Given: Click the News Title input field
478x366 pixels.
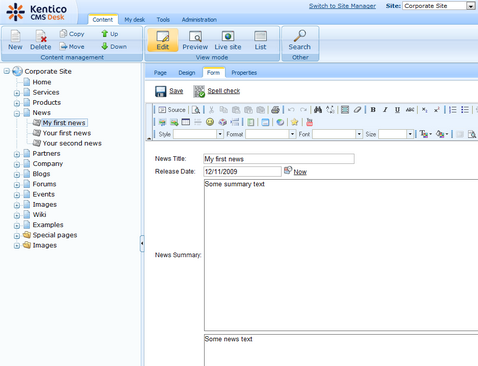Looking at the screenshot, I should [279, 159].
